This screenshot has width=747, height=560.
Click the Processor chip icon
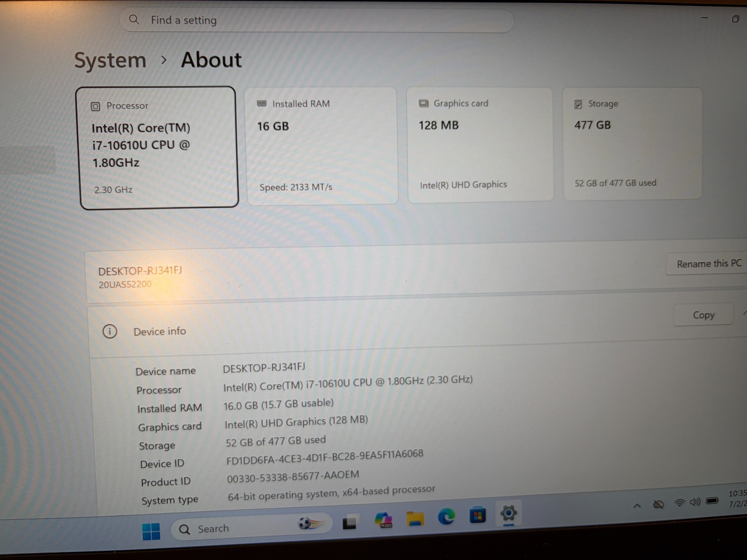pyautogui.click(x=95, y=106)
